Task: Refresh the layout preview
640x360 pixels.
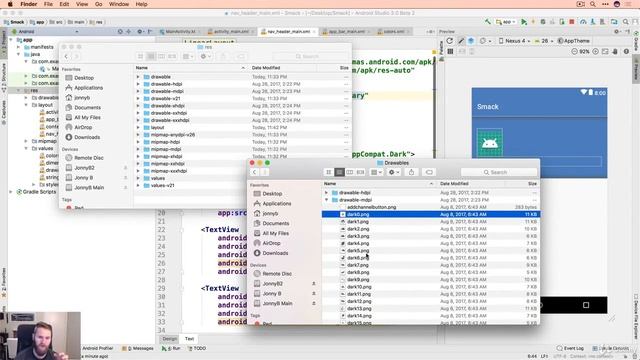Action: pos(450,41)
